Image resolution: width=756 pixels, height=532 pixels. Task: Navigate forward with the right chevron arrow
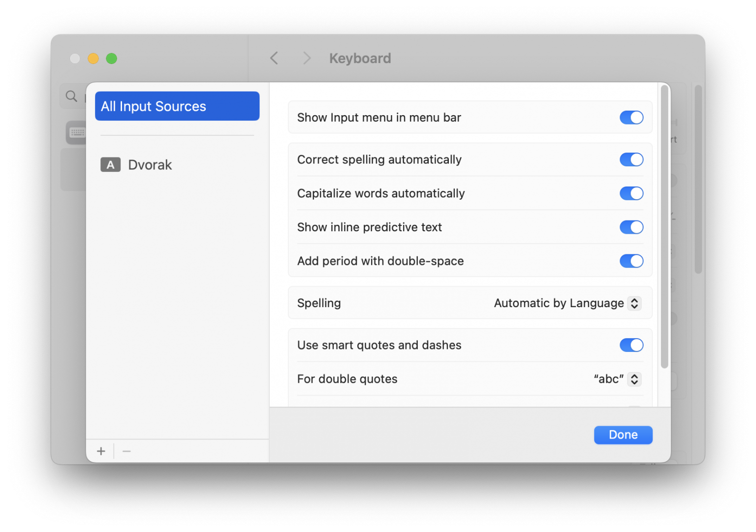tap(306, 58)
